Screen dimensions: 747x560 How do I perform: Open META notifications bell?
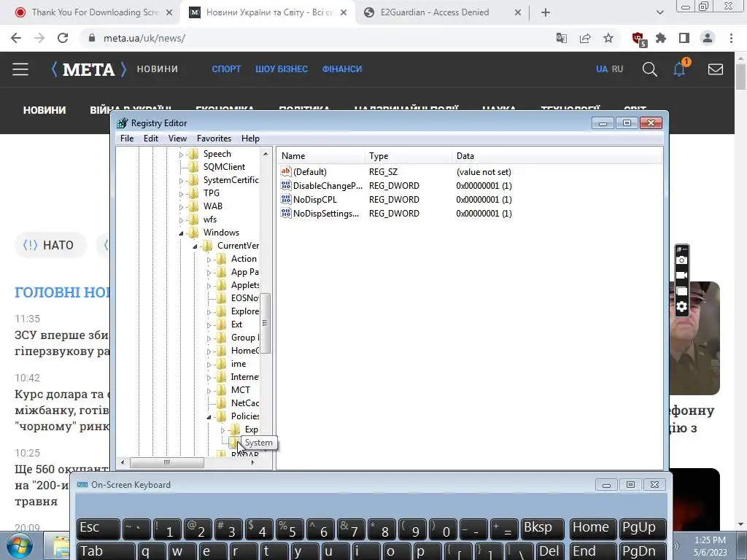[680, 69]
